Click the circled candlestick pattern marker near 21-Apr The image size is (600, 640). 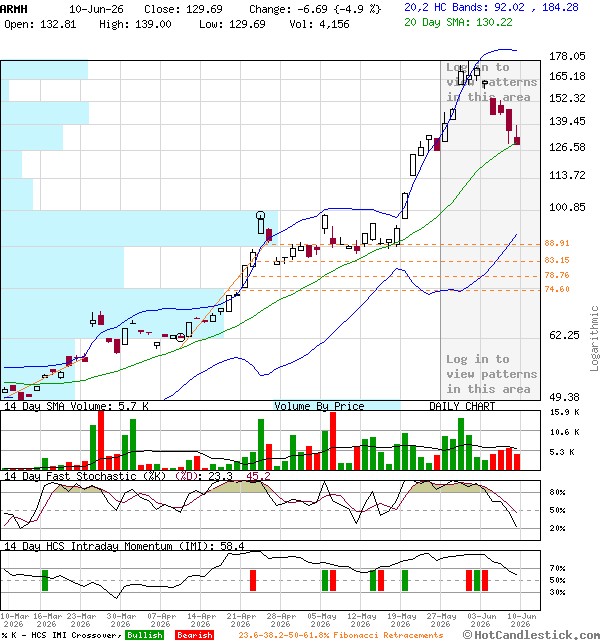pos(260,215)
